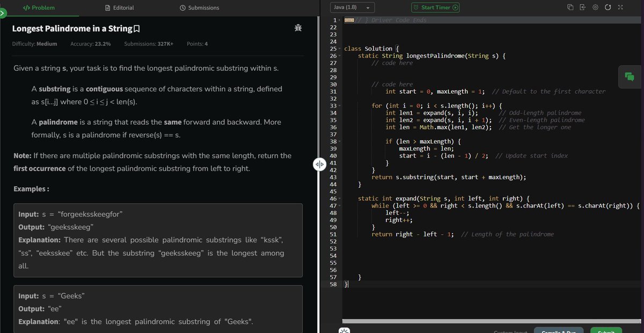This screenshot has height=333, width=644.
Task: Open editor settings gear
Action: point(595,8)
